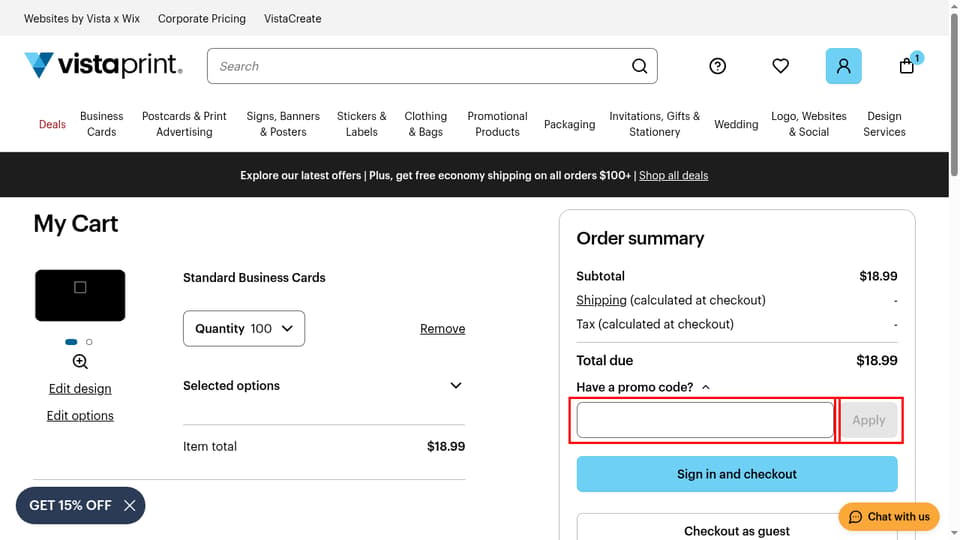
Task: Open Logo, Websites & Social menu
Action: click(809, 124)
